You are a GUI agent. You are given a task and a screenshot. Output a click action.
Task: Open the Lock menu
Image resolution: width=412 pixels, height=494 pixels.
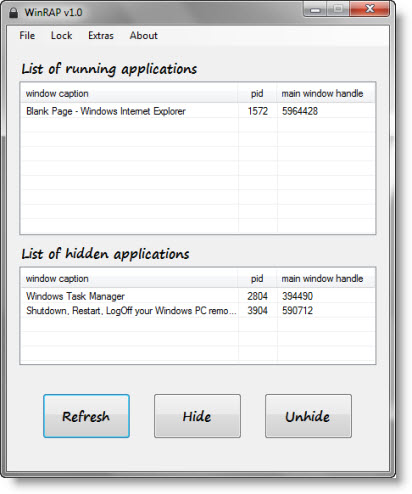point(61,35)
